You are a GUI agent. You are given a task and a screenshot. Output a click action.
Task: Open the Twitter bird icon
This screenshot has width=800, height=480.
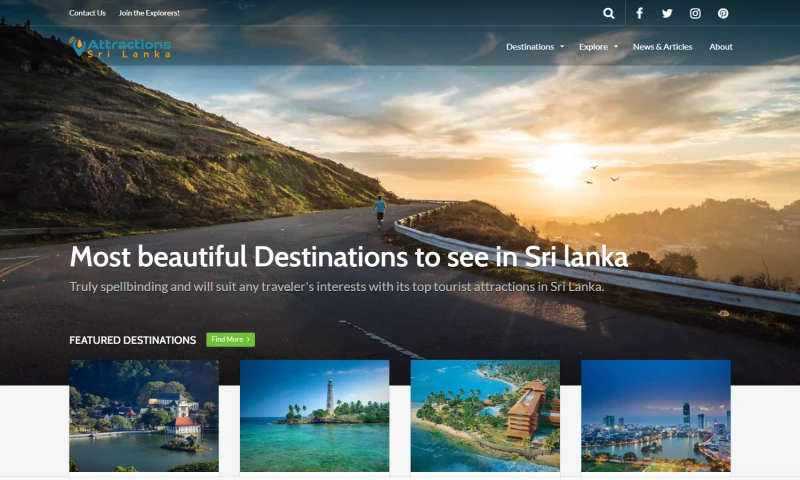click(667, 13)
